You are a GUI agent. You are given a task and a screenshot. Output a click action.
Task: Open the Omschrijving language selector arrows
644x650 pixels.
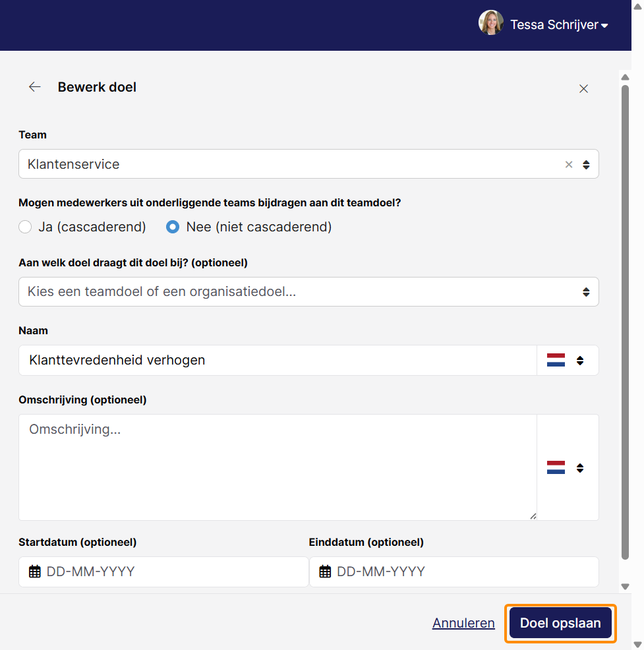[580, 468]
